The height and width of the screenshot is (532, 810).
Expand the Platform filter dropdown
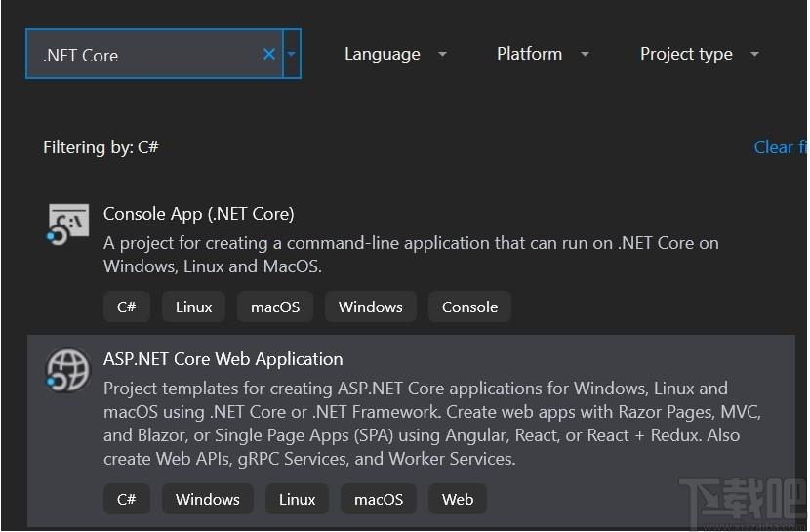click(x=543, y=54)
